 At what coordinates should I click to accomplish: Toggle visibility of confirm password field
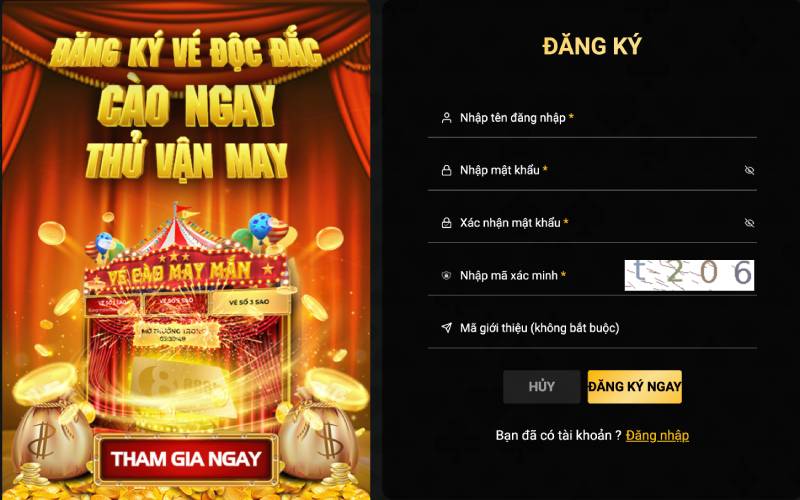(x=749, y=223)
